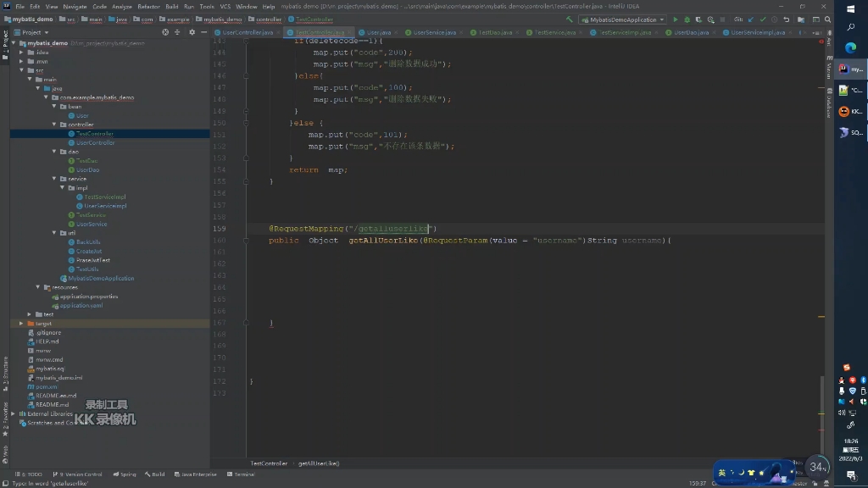This screenshot has height=488, width=868.
Task: Show Git history clock icon
Action: pyautogui.click(x=775, y=19)
